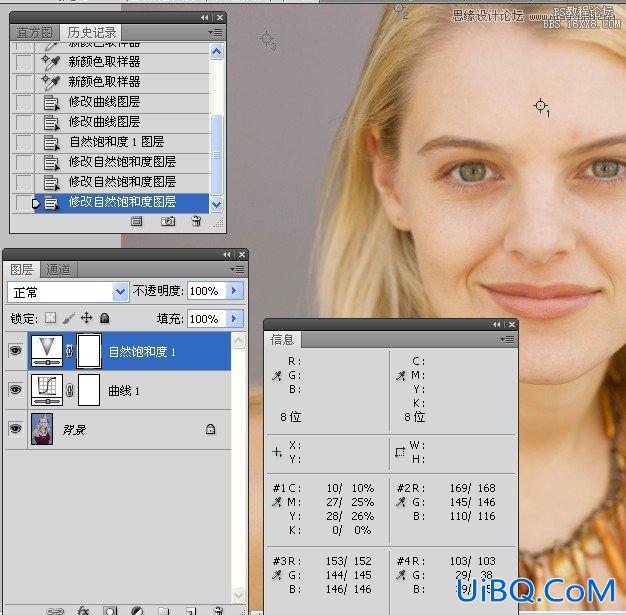
Task: Click eyedropper under sampler #1 readout
Action: point(277,502)
